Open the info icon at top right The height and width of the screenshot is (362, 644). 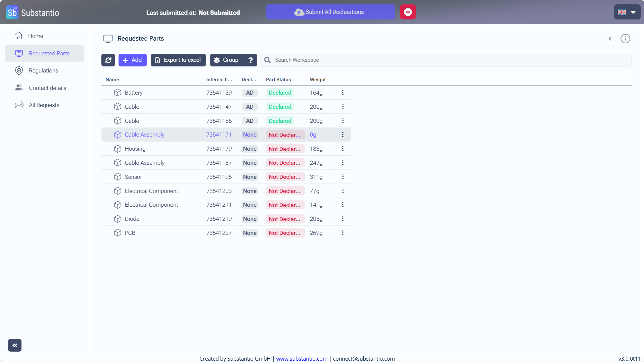[x=625, y=39]
